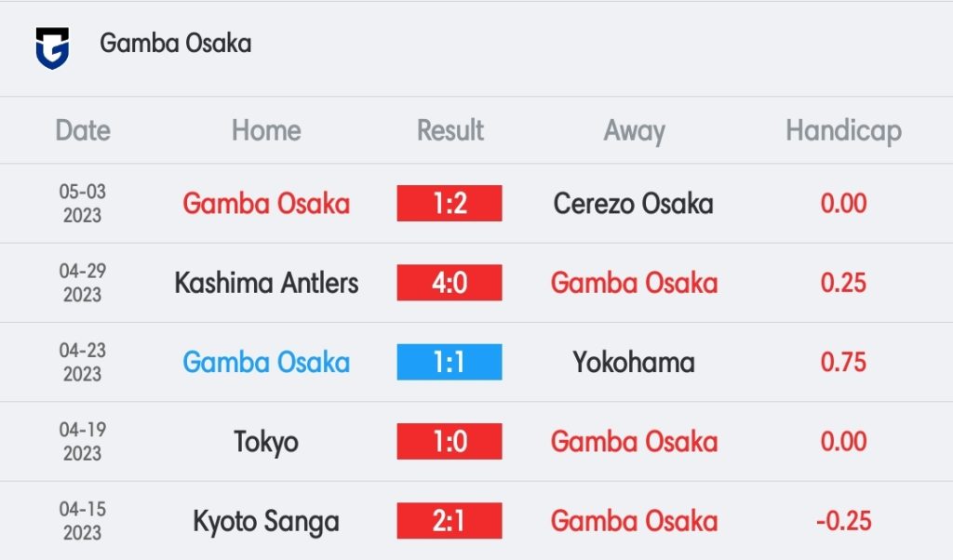Click the -0.25 handicap value
Viewport: 953px width, 560px height.
(843, 521)
